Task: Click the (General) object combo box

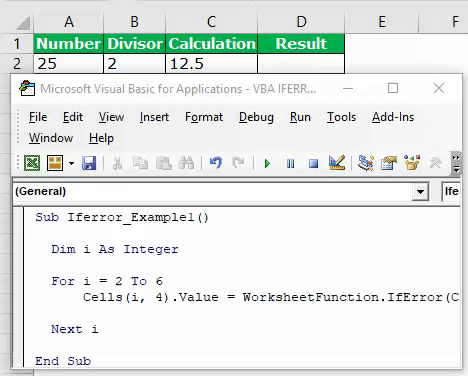Action: click(x=221, y=192)
